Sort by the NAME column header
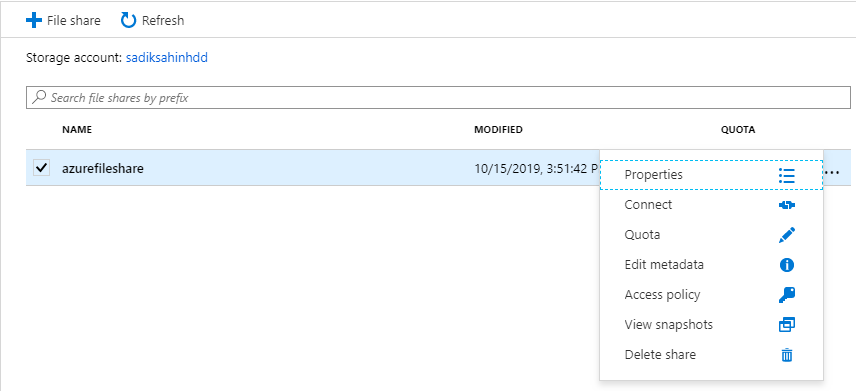 77,129
